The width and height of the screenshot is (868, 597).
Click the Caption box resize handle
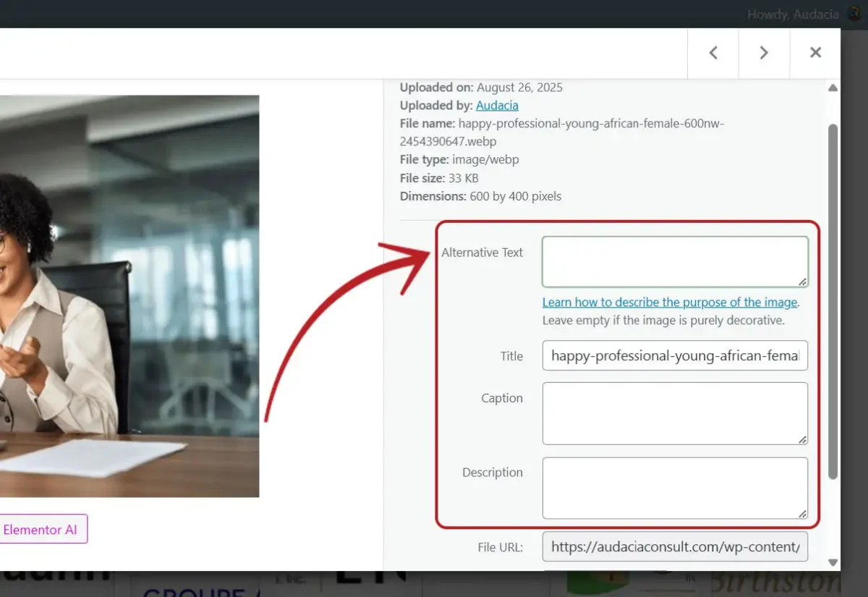[803, 439]
